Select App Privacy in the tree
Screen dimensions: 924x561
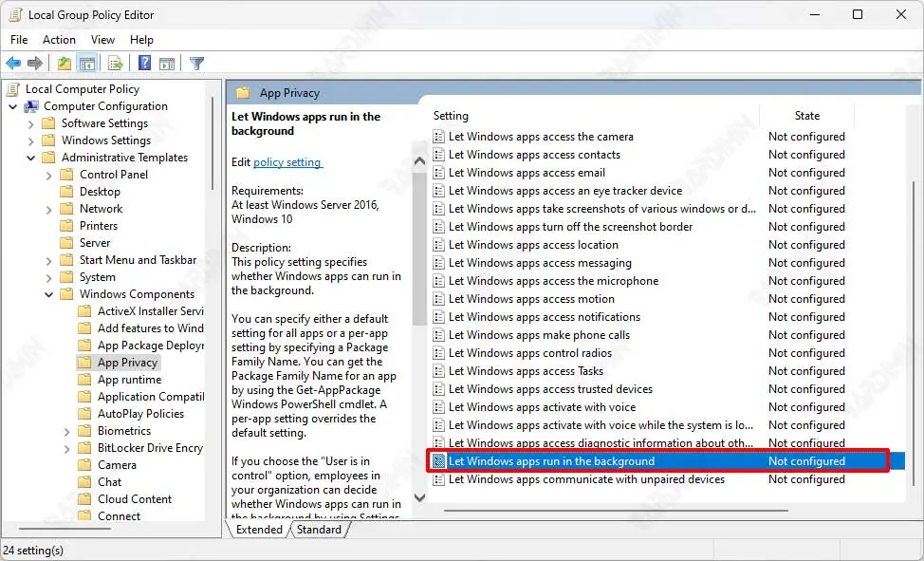point(127,363)
